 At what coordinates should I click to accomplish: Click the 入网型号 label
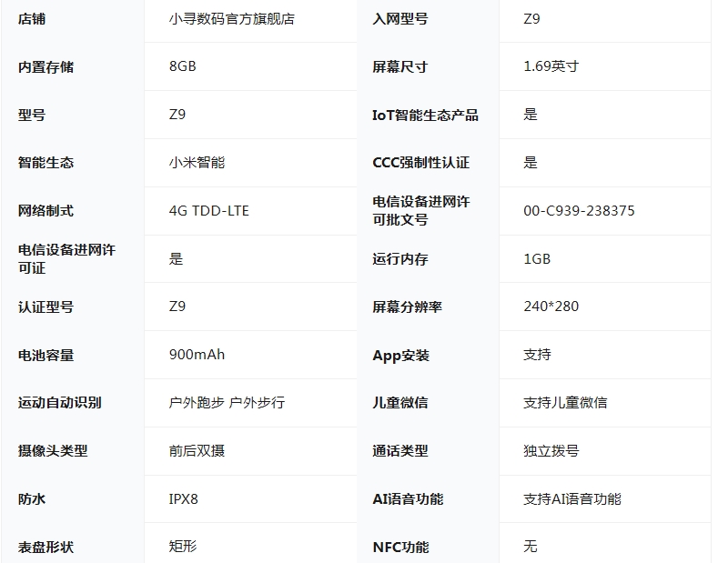[399, 18]
